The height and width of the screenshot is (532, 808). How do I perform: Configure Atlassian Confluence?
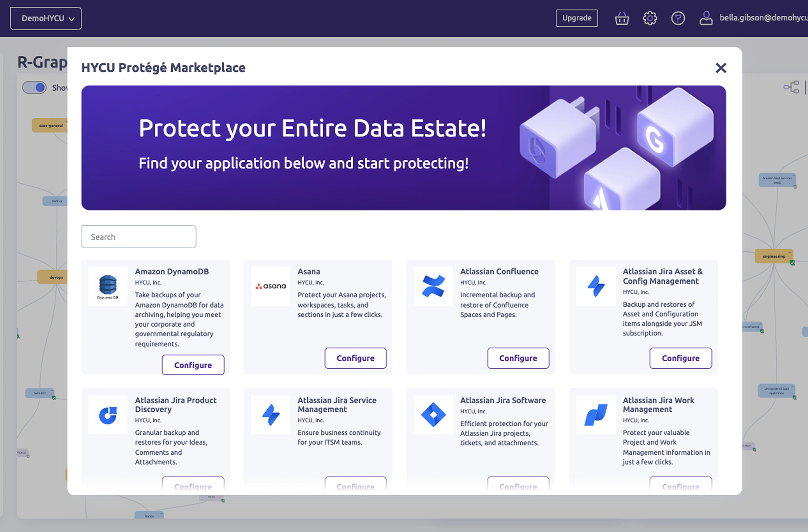(518, 358)
